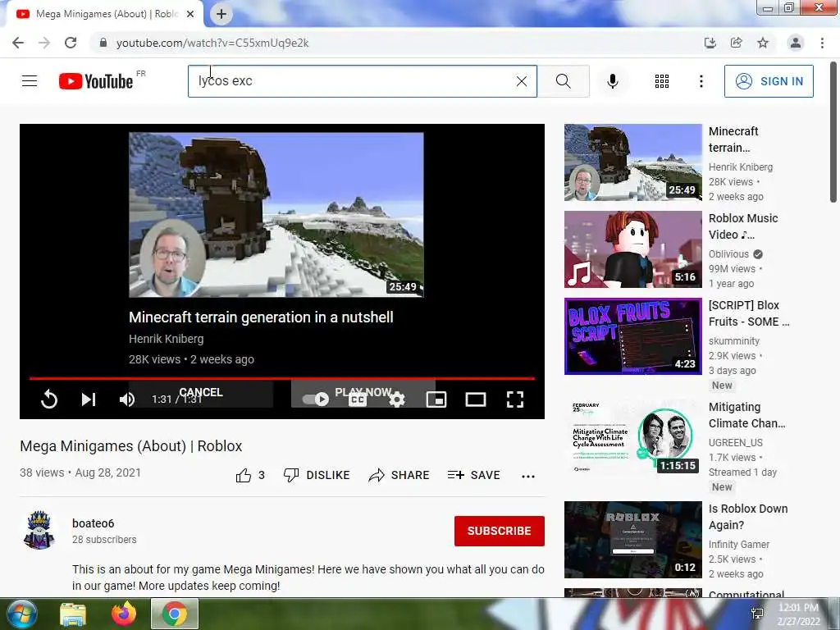Viewport: 840px width, 630px height.
Task: Toggle closed captions CC button
Action: pos(358,399)
